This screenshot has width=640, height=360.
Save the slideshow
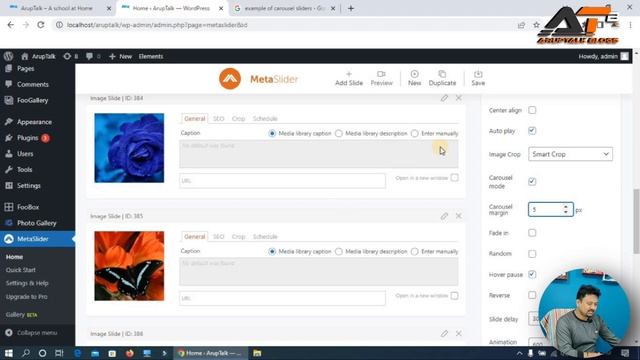478,78
